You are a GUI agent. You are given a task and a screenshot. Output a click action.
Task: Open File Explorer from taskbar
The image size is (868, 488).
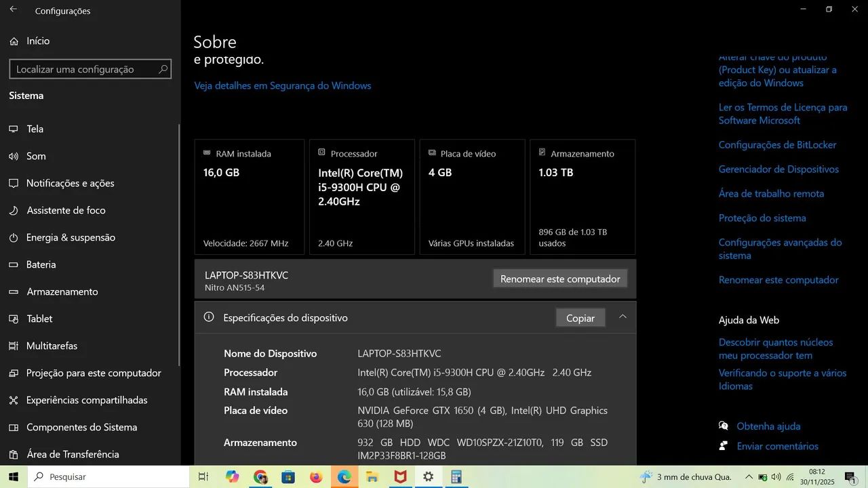372,477
